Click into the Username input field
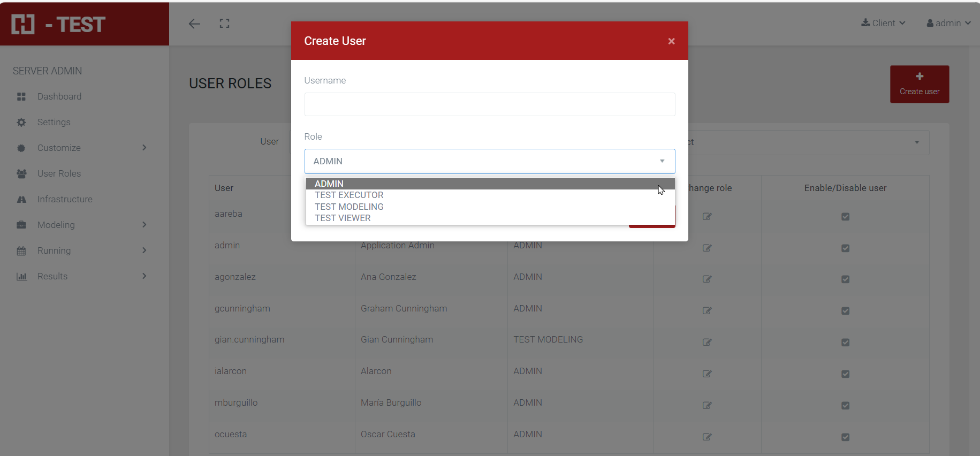The width and height of the screenshot is (980, 456). 489,104
